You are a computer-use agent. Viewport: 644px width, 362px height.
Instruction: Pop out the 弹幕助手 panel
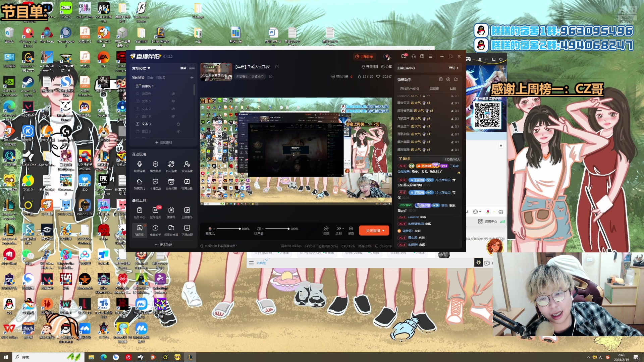(456, 79)
